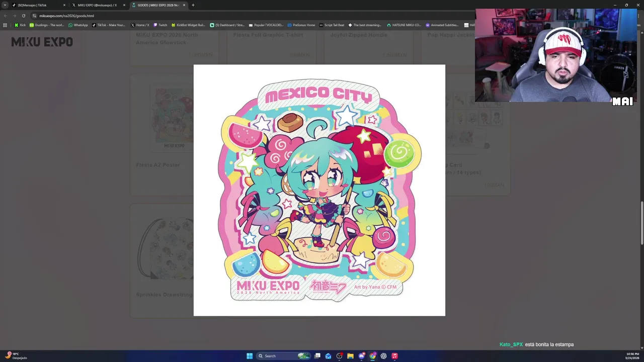This screenshot has width=644, height=362.
Task: Click the 'Joyful Zipped Hoodie' product title
Action: point(359,35)
